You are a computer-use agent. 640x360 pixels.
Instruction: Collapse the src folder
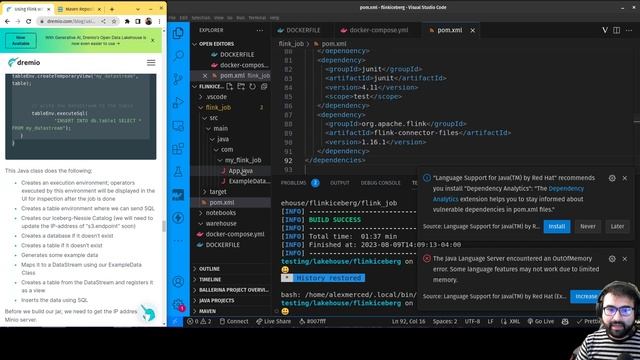(x=213, y=118)
